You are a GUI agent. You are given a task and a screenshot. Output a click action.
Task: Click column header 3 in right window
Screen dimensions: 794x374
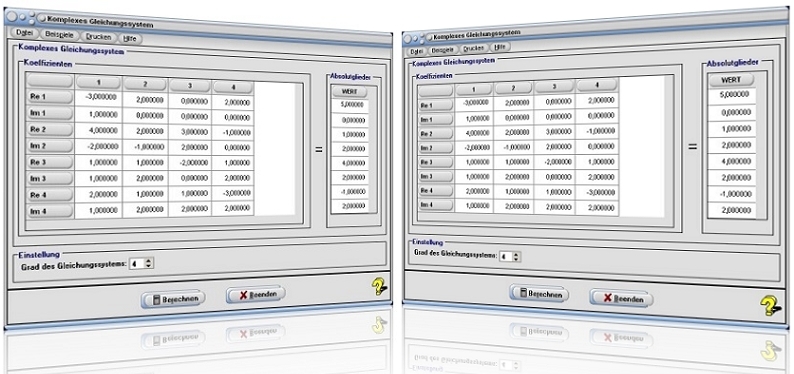554,87
